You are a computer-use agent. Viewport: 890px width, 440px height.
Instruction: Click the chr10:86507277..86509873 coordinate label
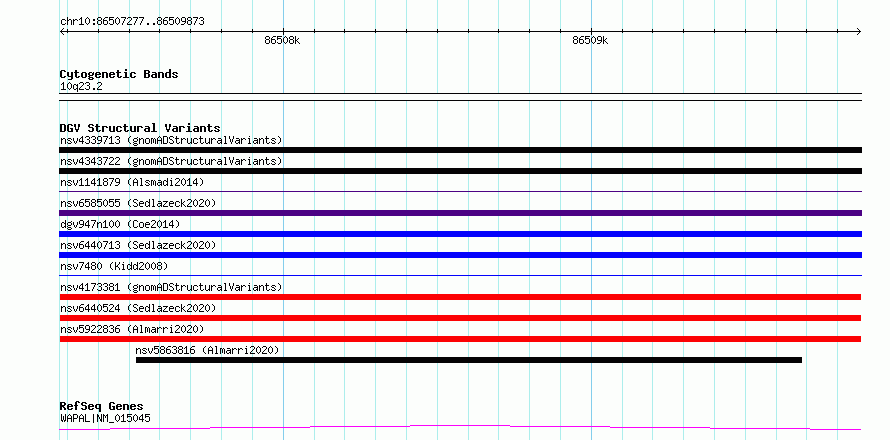point(132,22)
